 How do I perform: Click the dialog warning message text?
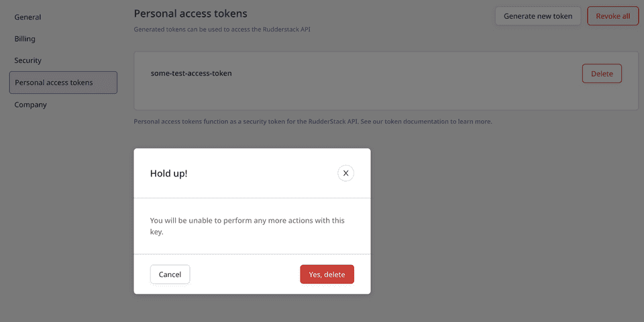[248, 226]
